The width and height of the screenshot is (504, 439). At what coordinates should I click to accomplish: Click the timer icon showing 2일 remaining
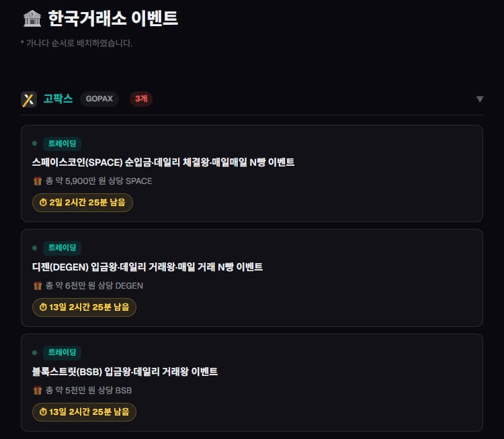point(43,203)
